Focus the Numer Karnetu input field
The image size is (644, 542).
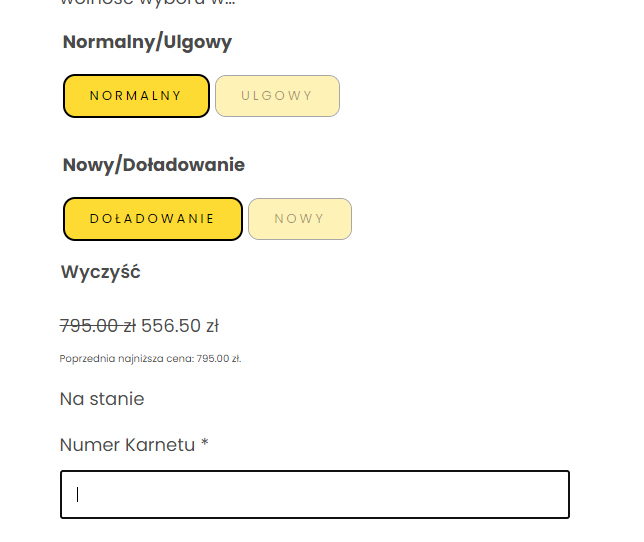314,494
